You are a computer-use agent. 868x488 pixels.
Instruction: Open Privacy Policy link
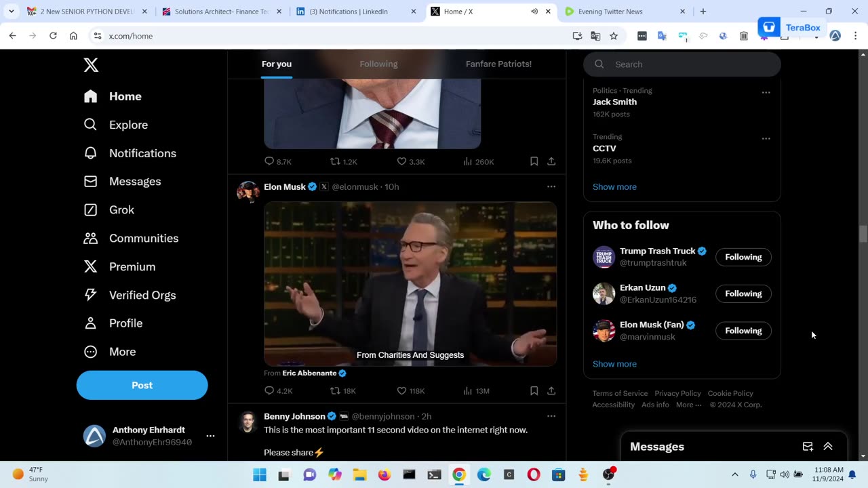(x=677, y=393)
